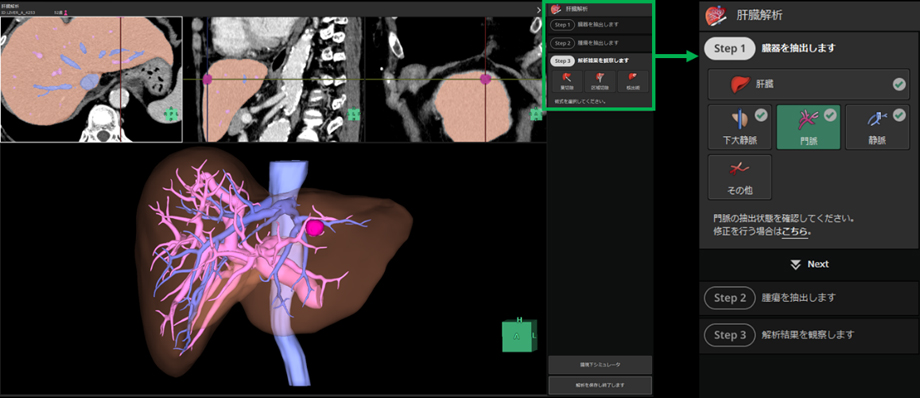Click the magenta tumor sphere in 3D model
Image resolution: width=920 pixels, height=398 pixels.
[x=315, y=227]
